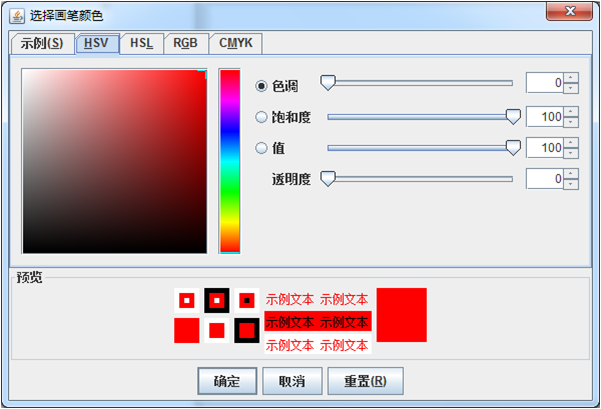Viewport: 601px width, 409px height.
Task: Click the 色调 value input field
Action: 545,83
